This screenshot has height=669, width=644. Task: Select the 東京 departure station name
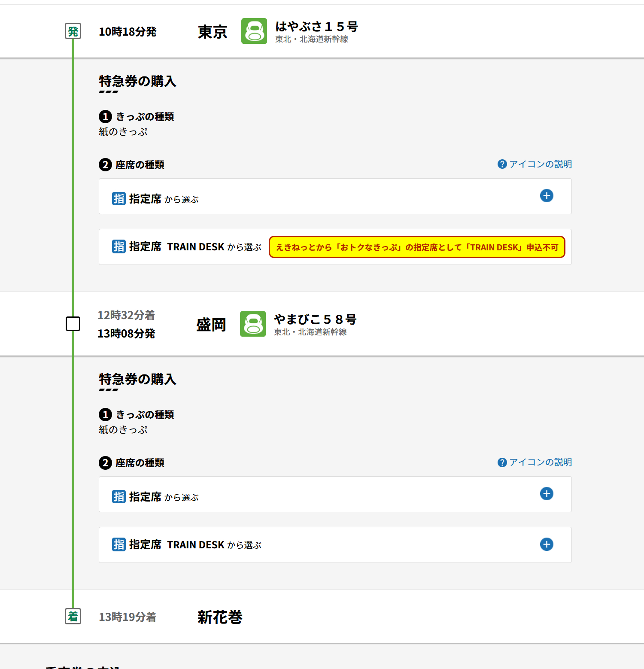tap(212, 32)
